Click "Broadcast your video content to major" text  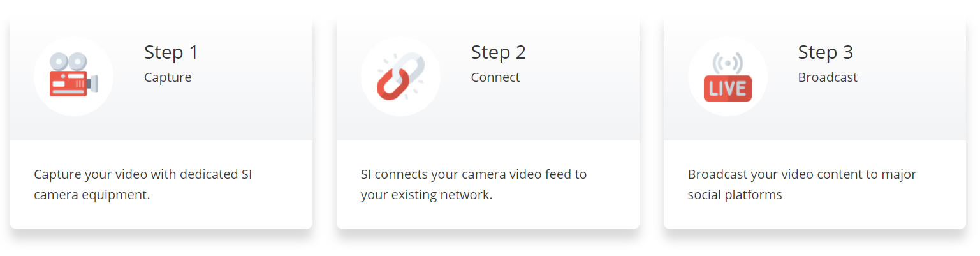801,174
